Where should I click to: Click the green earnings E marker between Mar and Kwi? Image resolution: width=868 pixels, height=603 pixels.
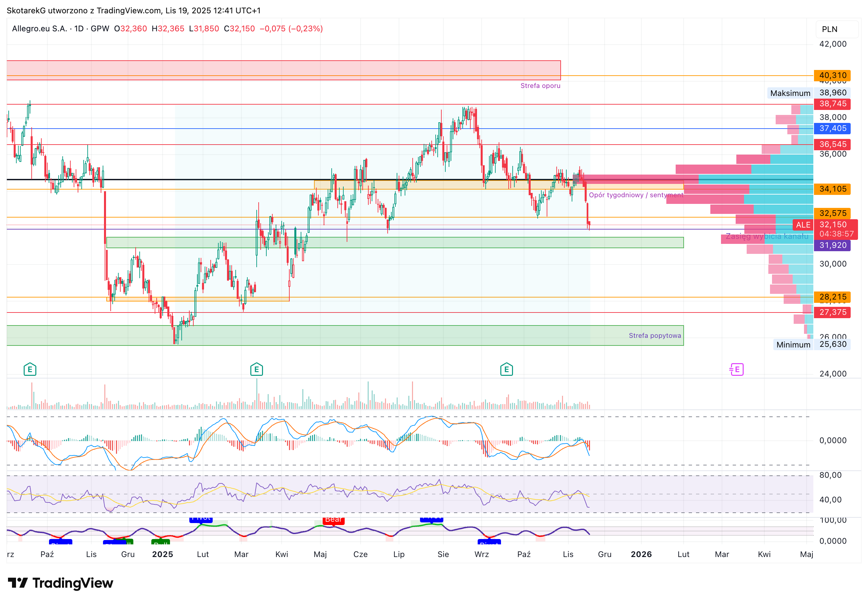point(256,369)
